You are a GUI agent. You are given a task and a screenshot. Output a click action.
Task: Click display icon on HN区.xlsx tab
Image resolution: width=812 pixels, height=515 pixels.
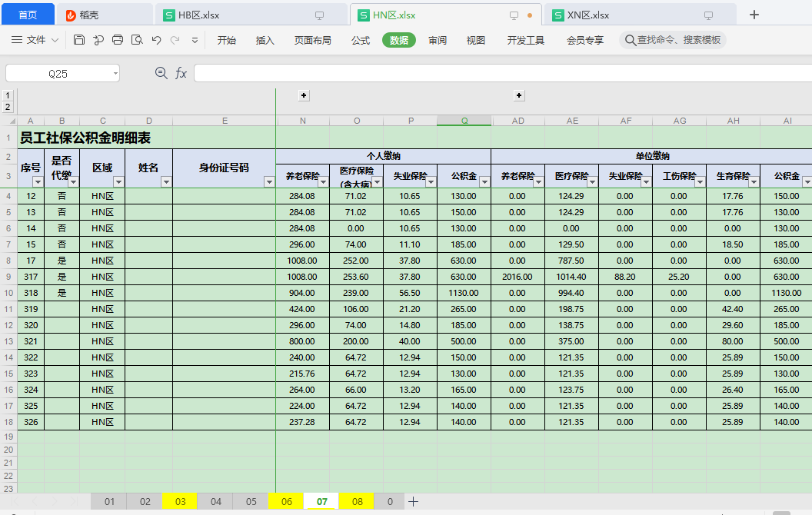pyautogui.click(x=514, y=15)
